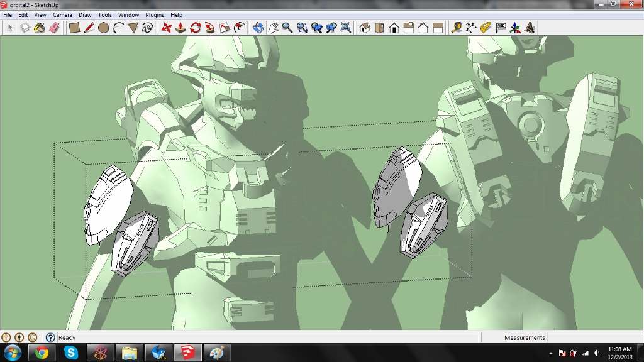Select the Push/Pull tool
The height and width of the screenshot is (362, 644).
[x=180, y=28]
